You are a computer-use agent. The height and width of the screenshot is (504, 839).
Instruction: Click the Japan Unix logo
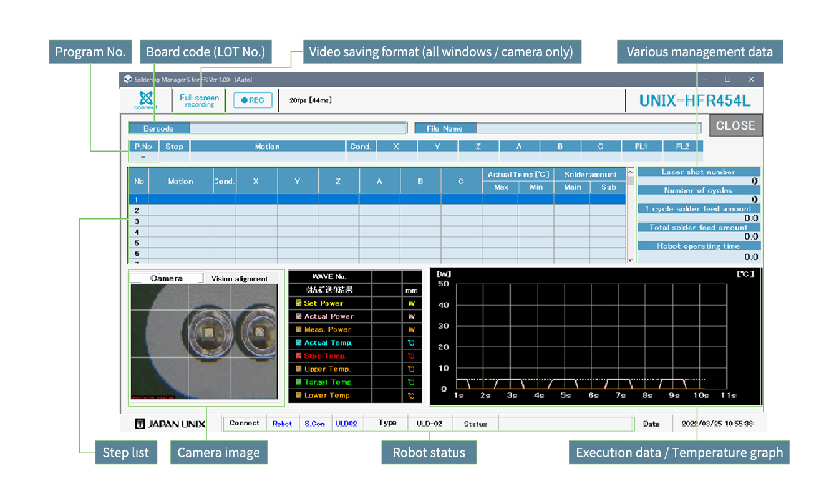tap(170, 424)
